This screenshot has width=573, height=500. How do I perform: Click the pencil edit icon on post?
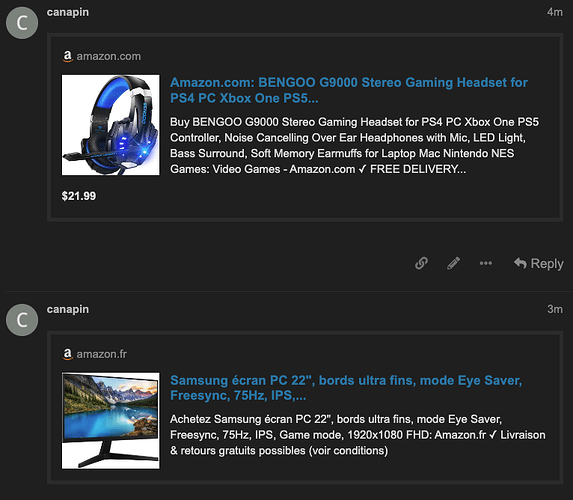click(x=454, y=263)
